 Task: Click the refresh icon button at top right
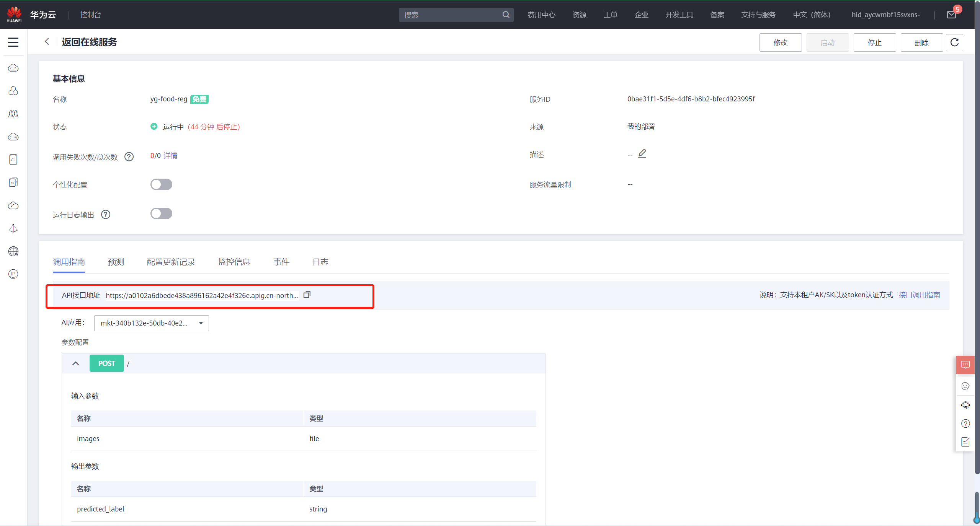954,42
